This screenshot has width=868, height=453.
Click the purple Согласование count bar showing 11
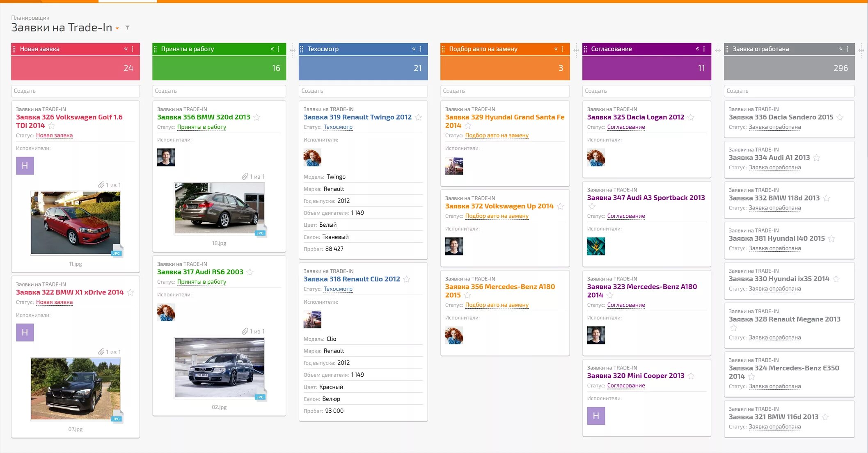pyautogui.click(x=646, y=68)
